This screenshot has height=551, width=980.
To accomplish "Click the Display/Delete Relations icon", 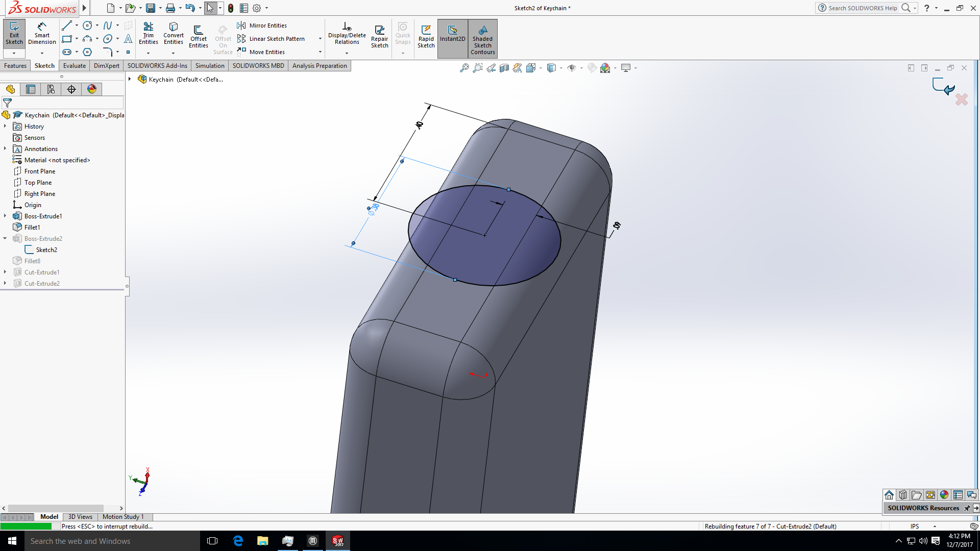I will point(347,32).
